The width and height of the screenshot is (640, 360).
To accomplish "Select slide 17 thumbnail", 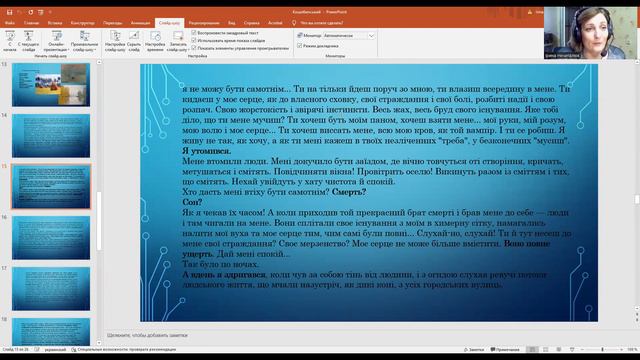I will pyautogui.click(x=51, y=289).
